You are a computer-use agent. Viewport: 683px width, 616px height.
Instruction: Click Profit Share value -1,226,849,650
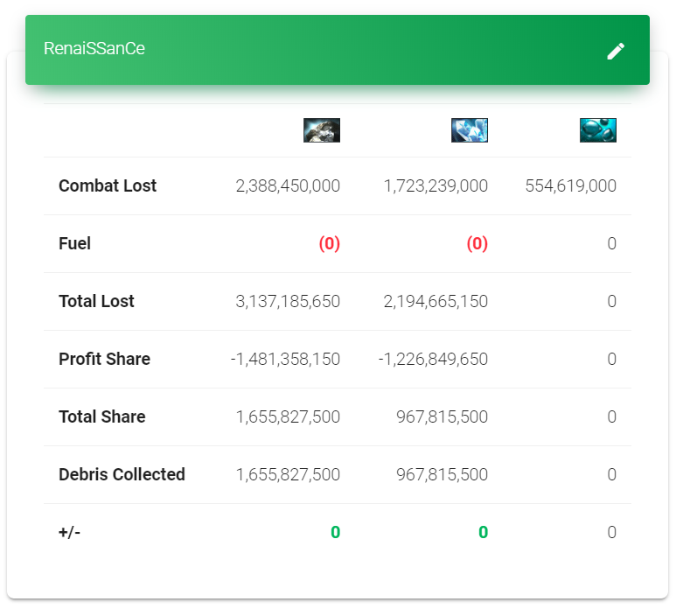[x=433, y=360]
